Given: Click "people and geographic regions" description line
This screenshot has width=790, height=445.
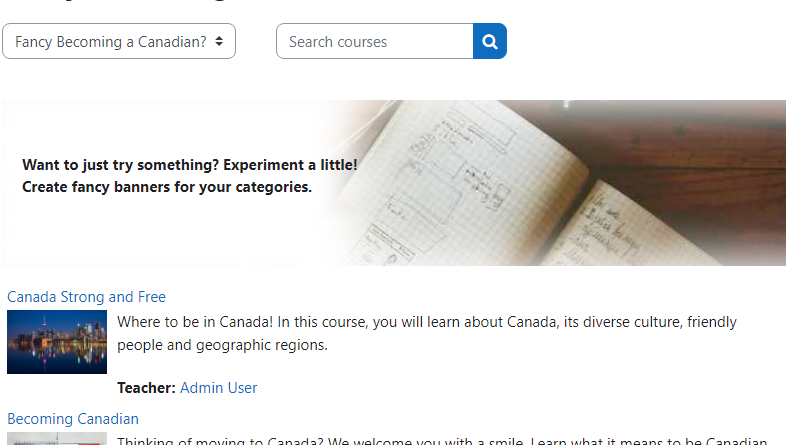Looking at the screenshot, I should 222,345.
